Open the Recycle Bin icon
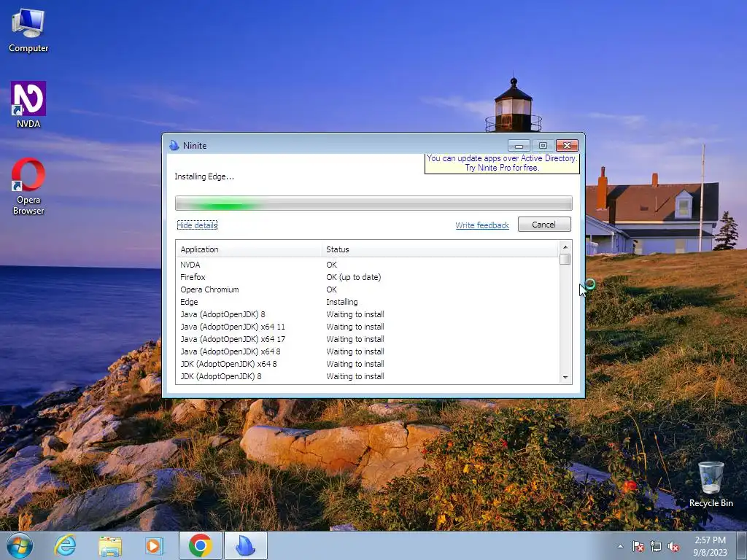This screenshot has height=560, width=747. click(x=711, y=484)
